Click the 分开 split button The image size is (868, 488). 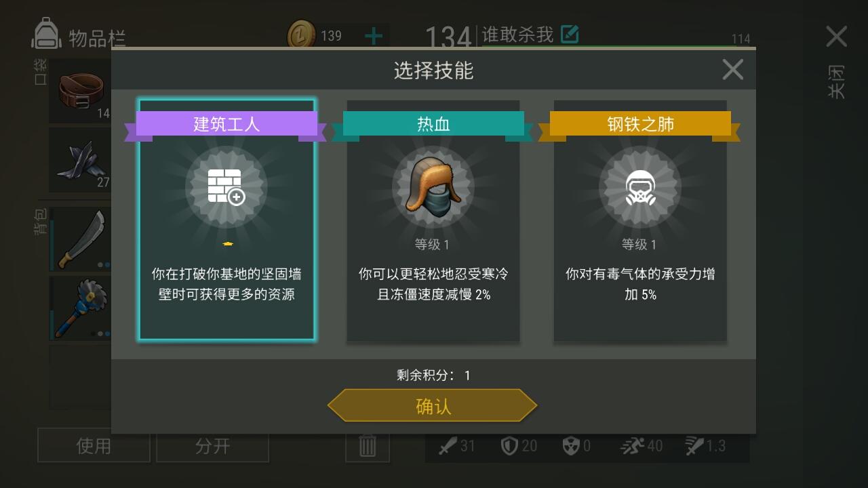(212, 445)
